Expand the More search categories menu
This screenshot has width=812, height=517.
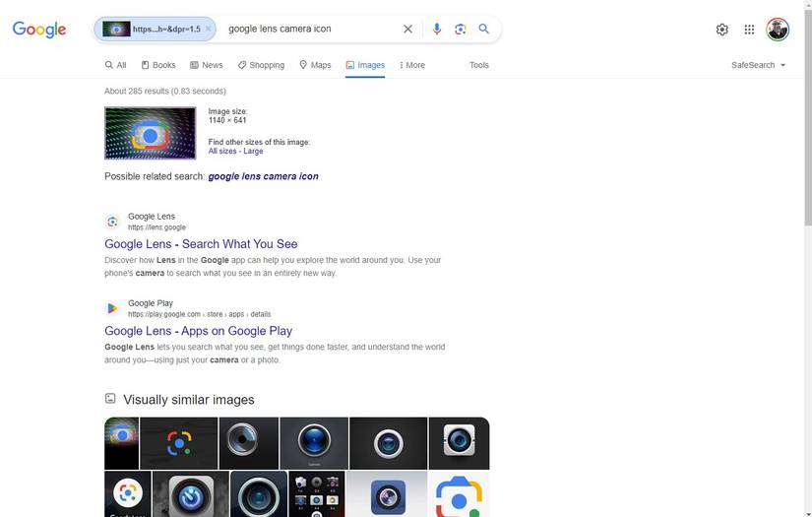(x=412, y=65)
